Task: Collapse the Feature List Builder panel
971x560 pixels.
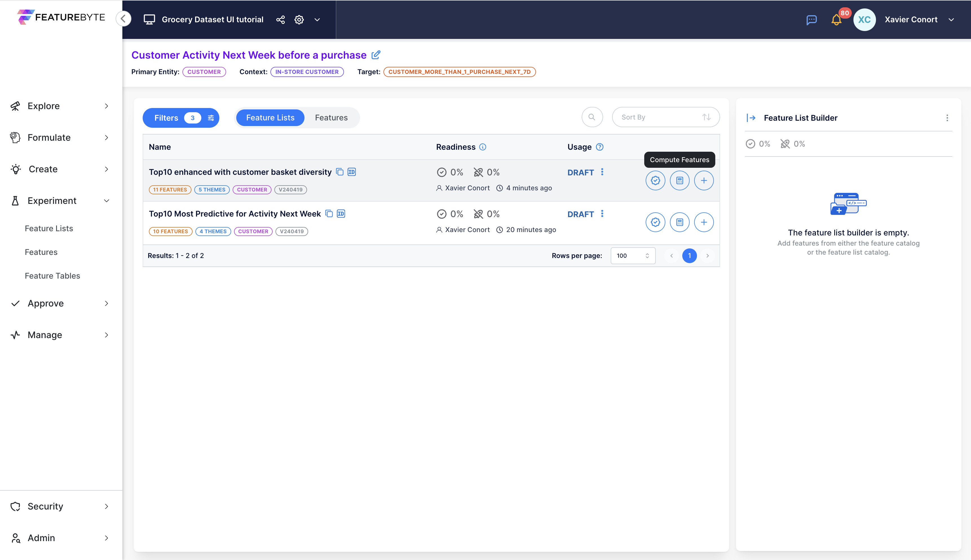Action: pos(751,118)
